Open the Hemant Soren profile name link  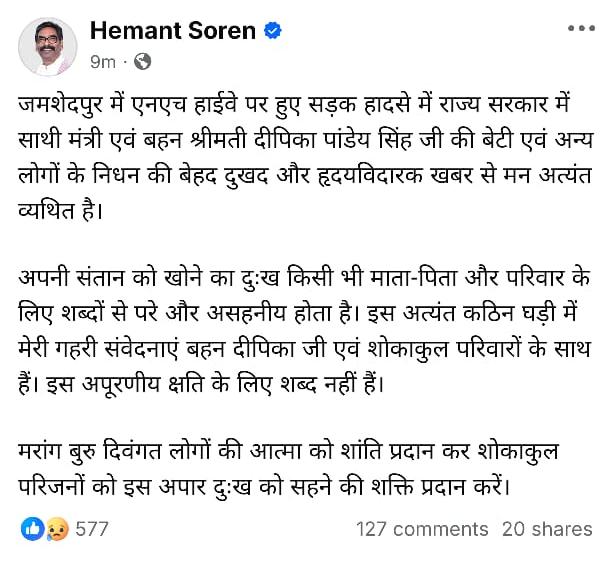(x=173, y=30)
